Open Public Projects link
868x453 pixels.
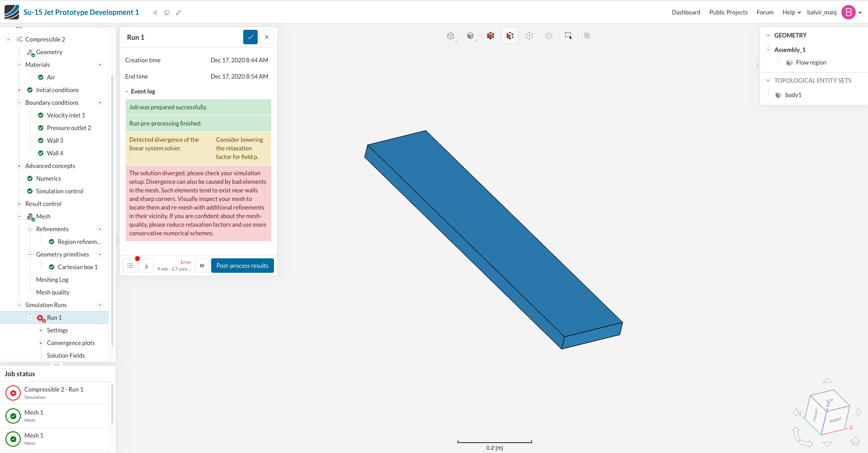click(x=728, y=12)
